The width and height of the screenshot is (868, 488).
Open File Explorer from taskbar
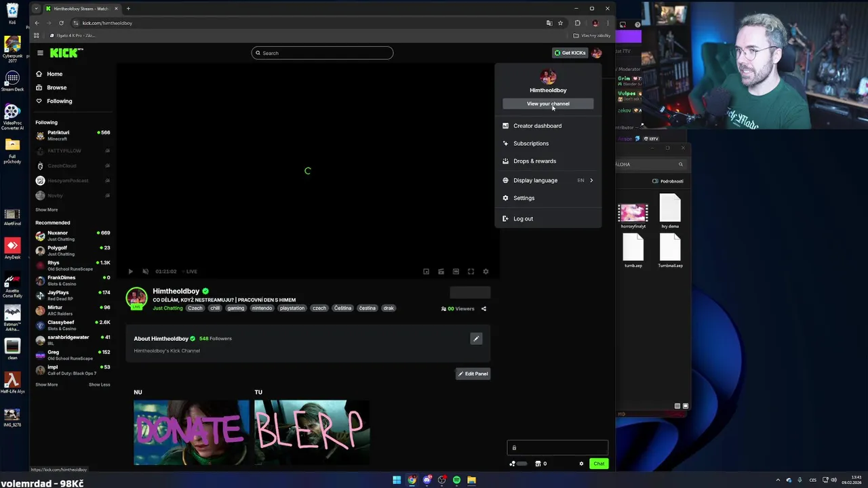tap(471, 480)
